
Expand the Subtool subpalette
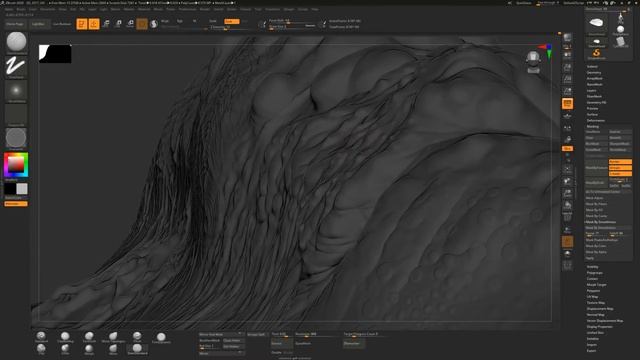[592, 67]
